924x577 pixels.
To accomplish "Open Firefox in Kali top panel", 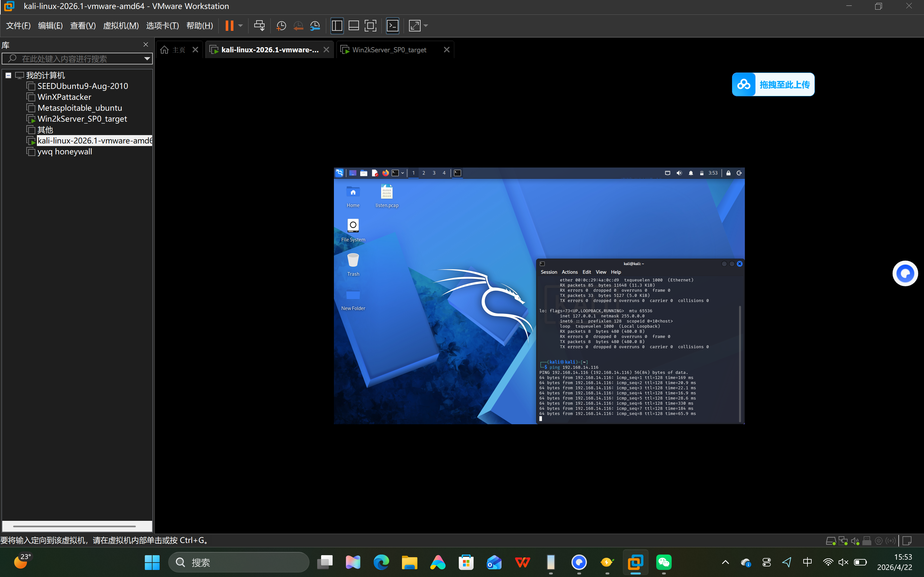I will pos(386,173).
